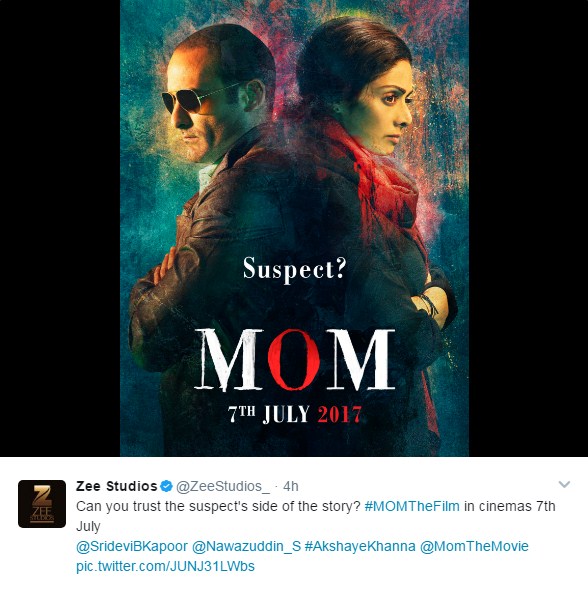Open the Zee Studios profile avatar
This screenshot has width=588, height=591.
(x=42, y=504)
